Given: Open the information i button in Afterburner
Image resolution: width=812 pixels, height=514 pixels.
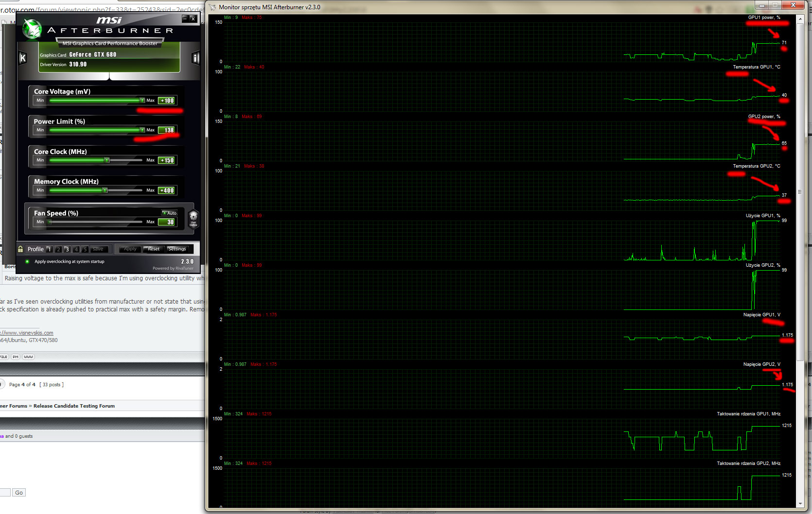Looking at the screenshot, I should click(x=195, y=58).
